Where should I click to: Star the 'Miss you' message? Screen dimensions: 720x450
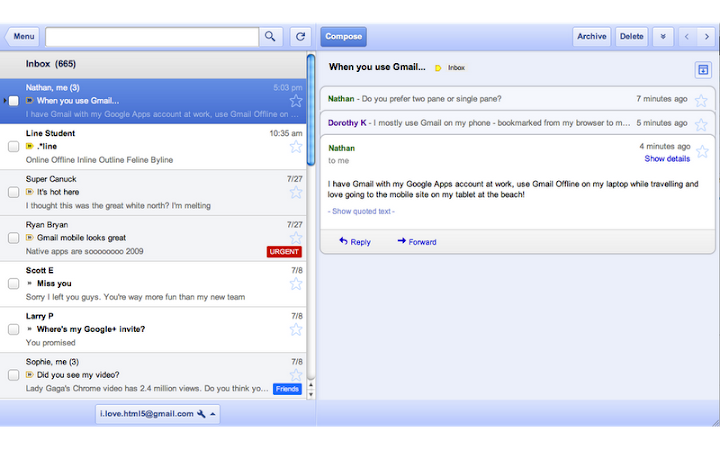(x=296, y=284)
